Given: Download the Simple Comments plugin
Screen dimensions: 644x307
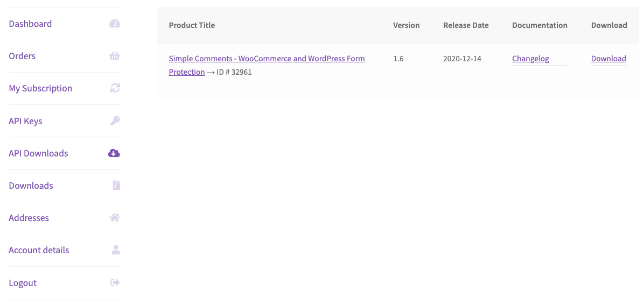Looking at the screenshot, I should coord(608,59).
